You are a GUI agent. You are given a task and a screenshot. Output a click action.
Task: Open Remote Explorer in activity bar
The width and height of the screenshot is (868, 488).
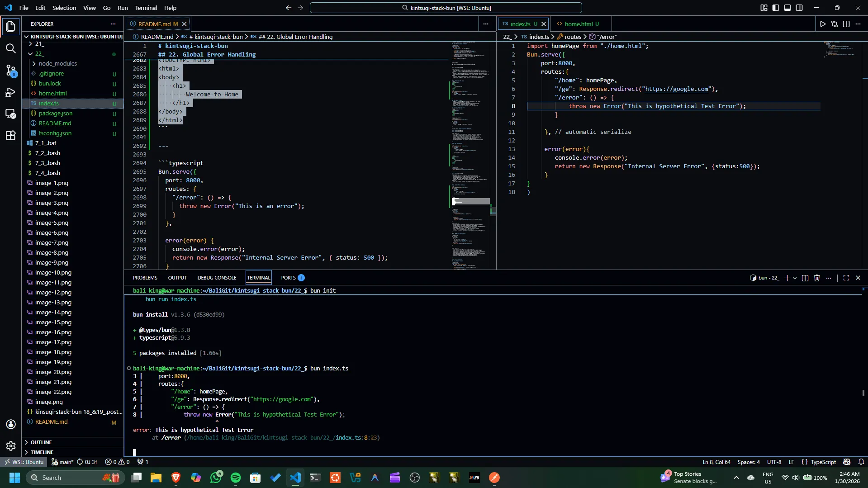(x=10, y=114)
